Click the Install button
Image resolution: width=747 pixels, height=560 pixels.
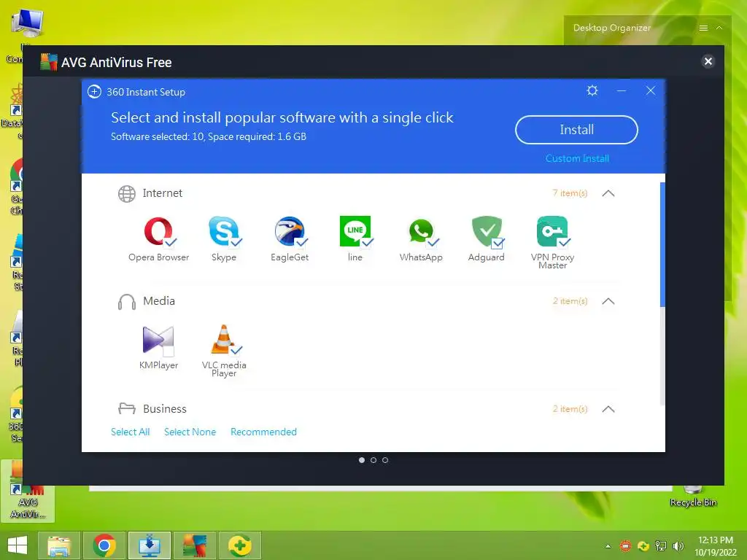pos(576,130)
